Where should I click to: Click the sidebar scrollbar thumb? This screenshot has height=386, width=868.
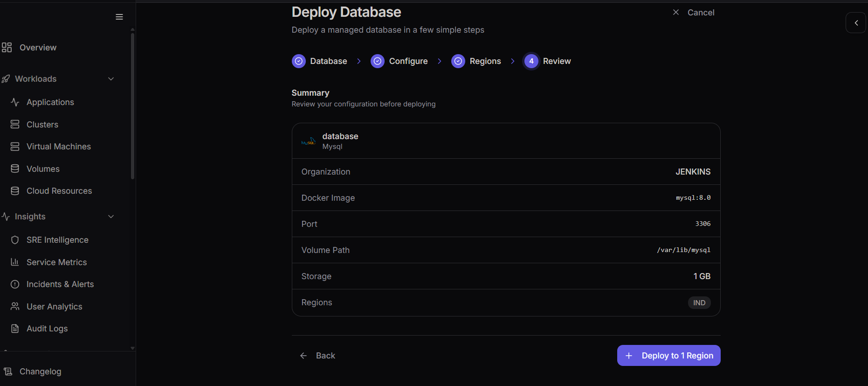coord(133,106)
